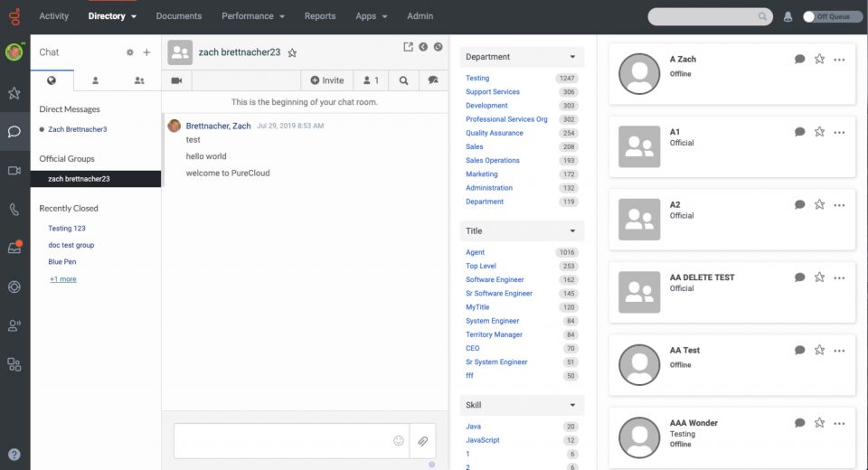Collapse the Department filter section

pos(522,56)
